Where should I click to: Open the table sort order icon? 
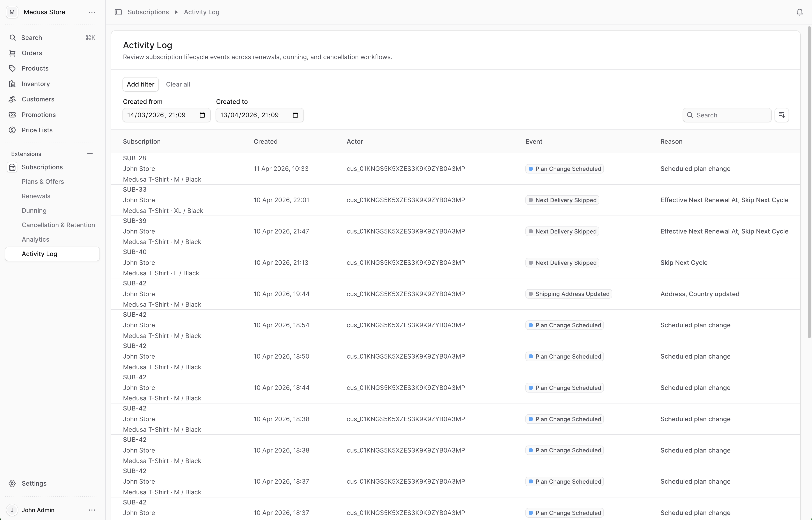pyautogui.click(x=782, y=115)
